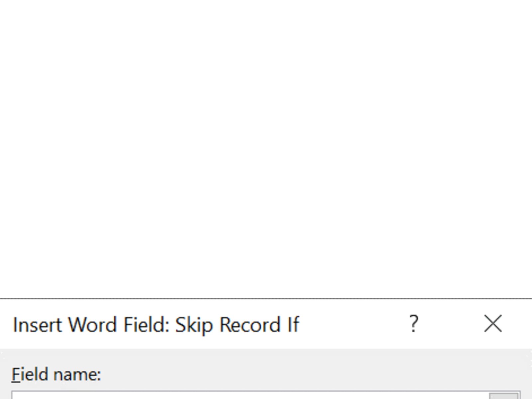Click the Field name label
Screen dimensions: 532x399
click(56, 374)
